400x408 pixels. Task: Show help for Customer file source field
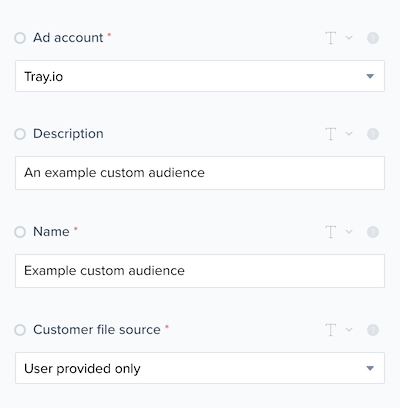[x=373, y=330]
